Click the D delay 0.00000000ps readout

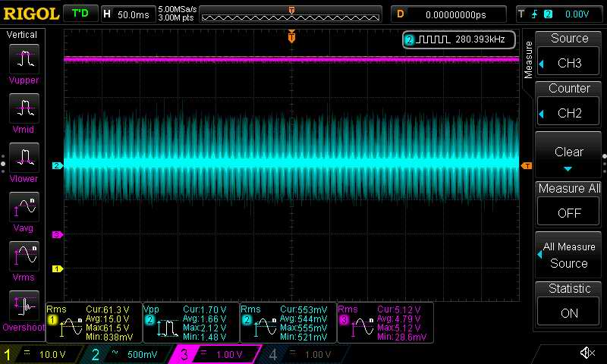(448, 14)
